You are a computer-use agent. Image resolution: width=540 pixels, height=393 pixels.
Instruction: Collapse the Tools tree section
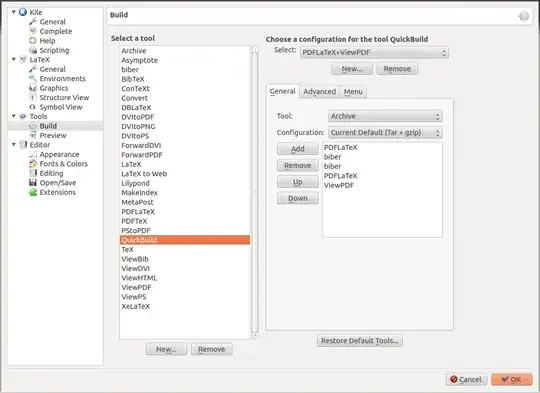tap(14, 116)
